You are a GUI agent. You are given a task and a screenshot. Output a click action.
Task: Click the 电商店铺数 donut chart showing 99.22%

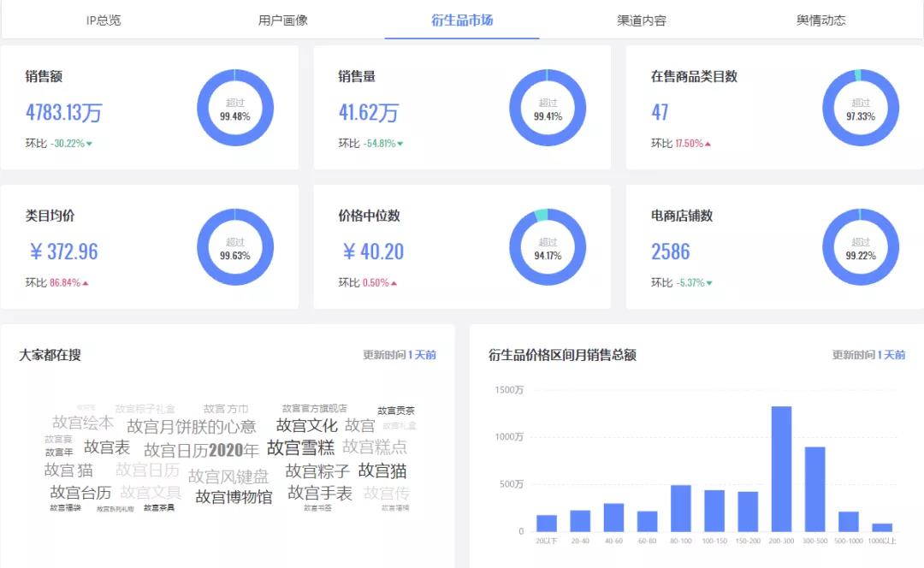(x=861, y=247)
